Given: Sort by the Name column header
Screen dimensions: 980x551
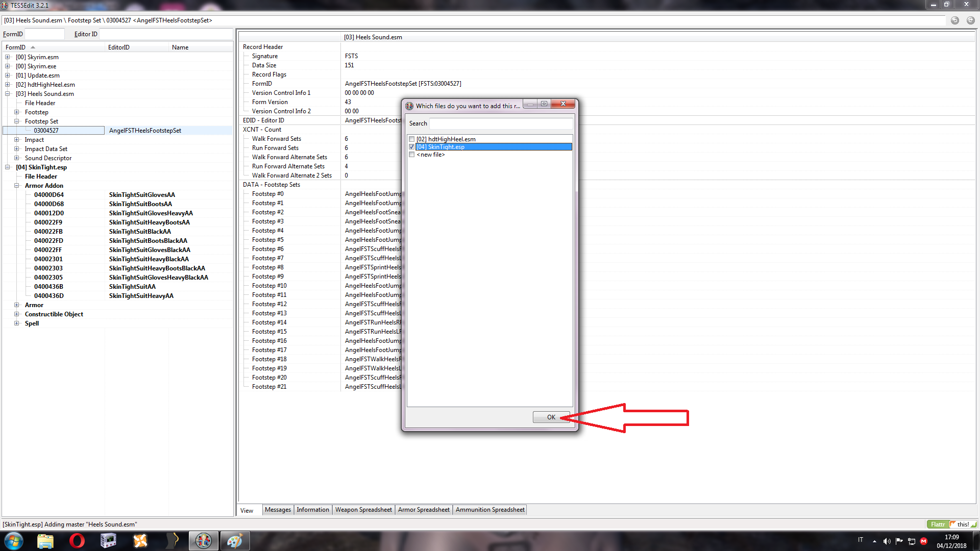Looking at the screenshot, I should tap(201, 47).
